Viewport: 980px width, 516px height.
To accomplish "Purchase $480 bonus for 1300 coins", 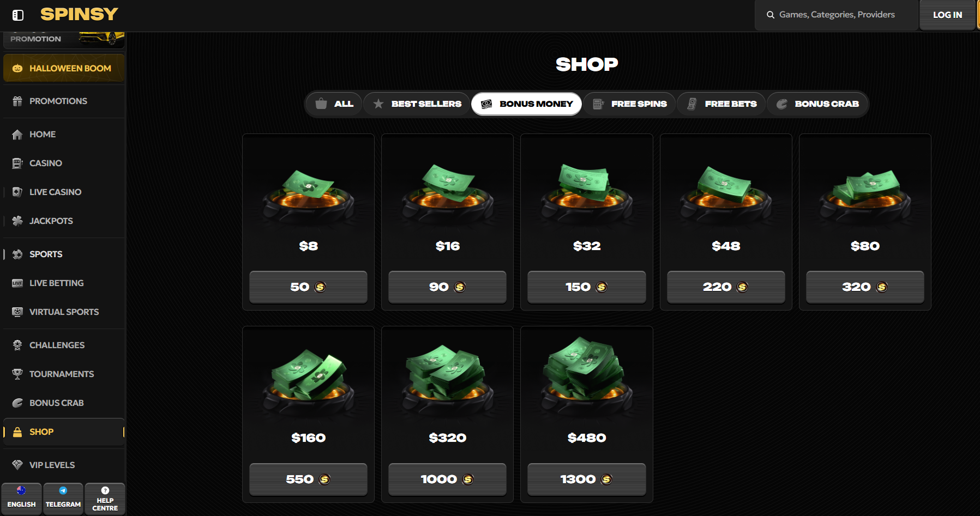I will point(587,479).
